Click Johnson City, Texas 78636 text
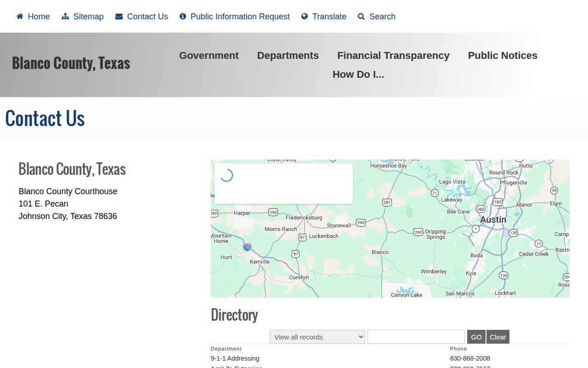Image resolution: width=588 pixels, height=368 pixels. 68,216
